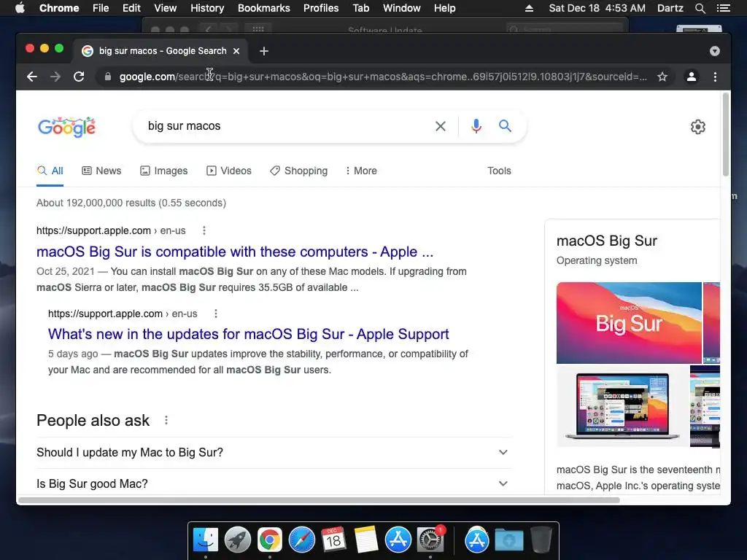Open Launchpad from the Dock

pos(238,540)
